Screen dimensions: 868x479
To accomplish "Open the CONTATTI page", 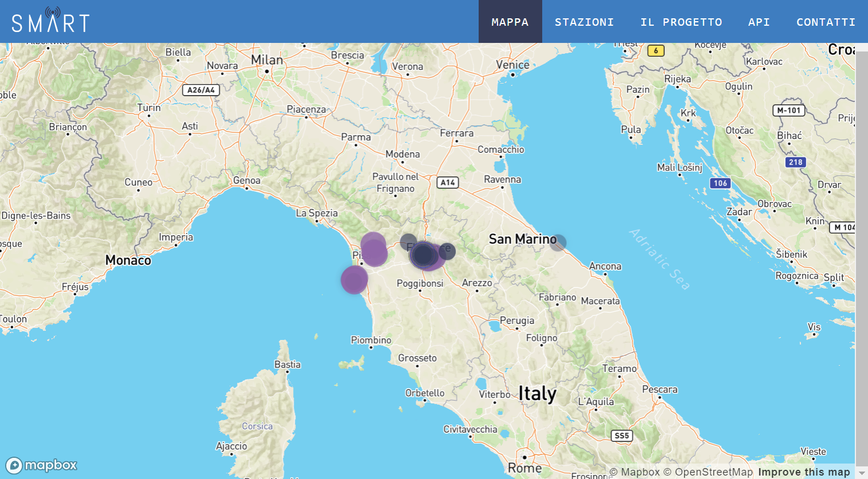I will [x=826, y=22].
